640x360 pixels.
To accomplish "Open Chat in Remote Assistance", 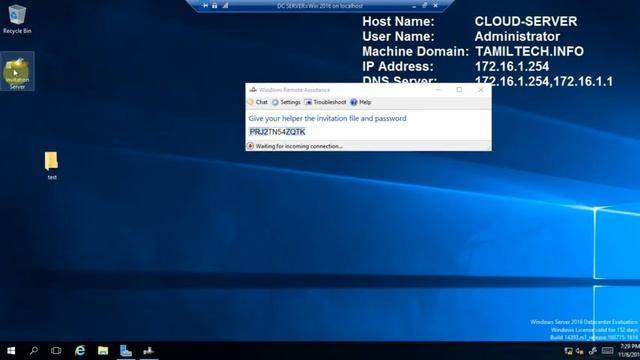I will [x=258, y=102].
